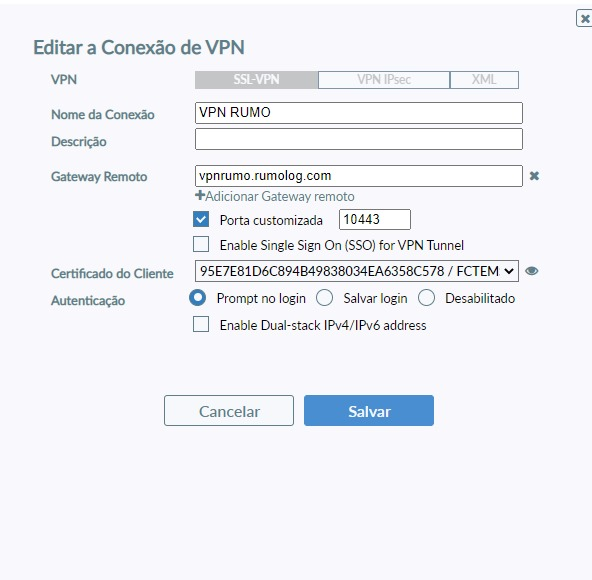Screen dimensions: 592x580
Task: Click the Cancelar button
Action: (x=229, y=411)
